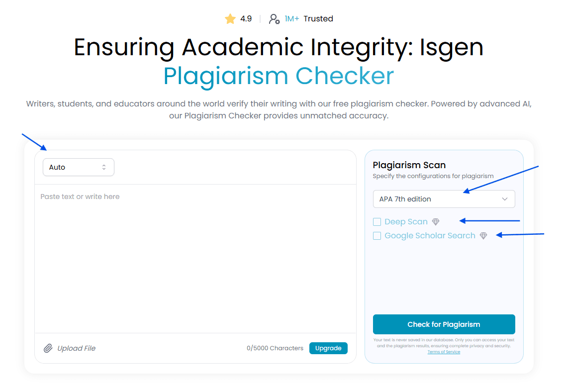Open the Auto language dropdown
Image resolution: width=563 pixels, height=392 pixels.
(78, 167)
